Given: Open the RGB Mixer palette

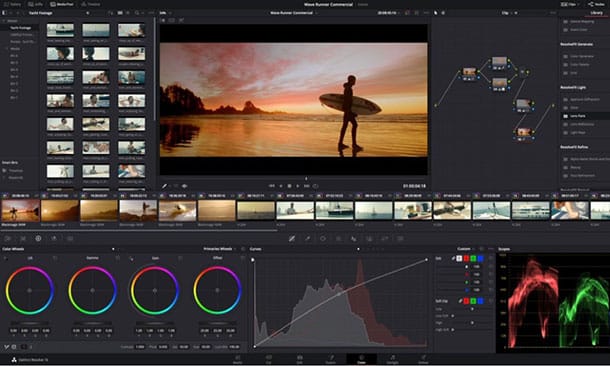Looking at the screenshot, I should (x=54, y=238).
